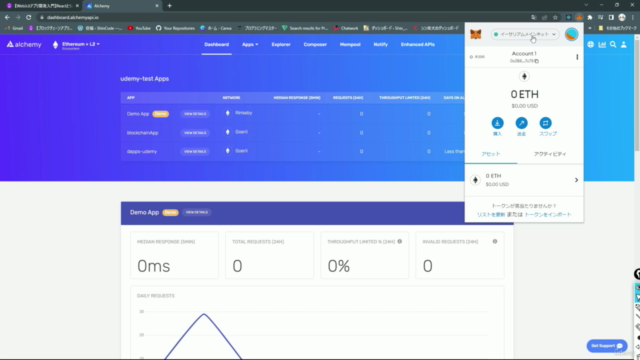Open the Explorer nav item
Screen dimensions: 640x360
(281, 44)
